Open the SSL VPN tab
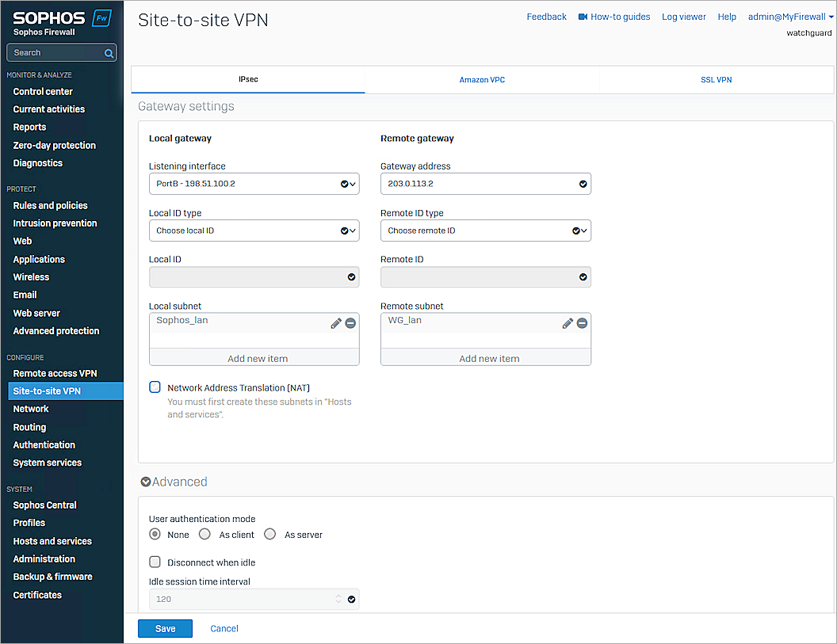Image resolution: width=837 pixels, height=644 pixels. click(716, 79)
